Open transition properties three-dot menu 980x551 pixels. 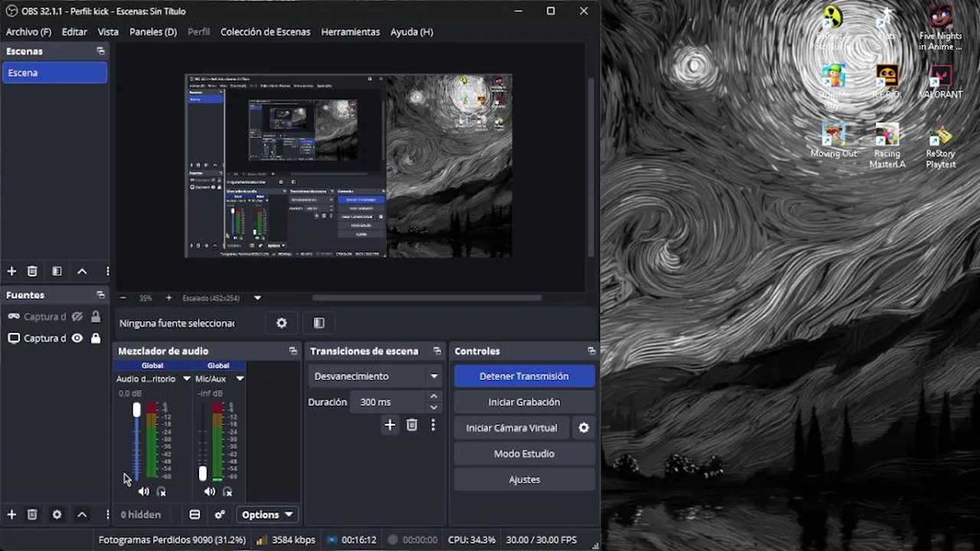pos(433,425)
